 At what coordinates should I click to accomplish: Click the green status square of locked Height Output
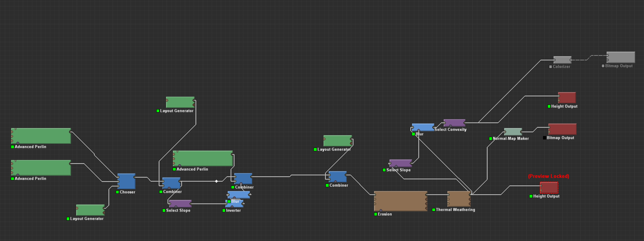[x=531, y=196]
